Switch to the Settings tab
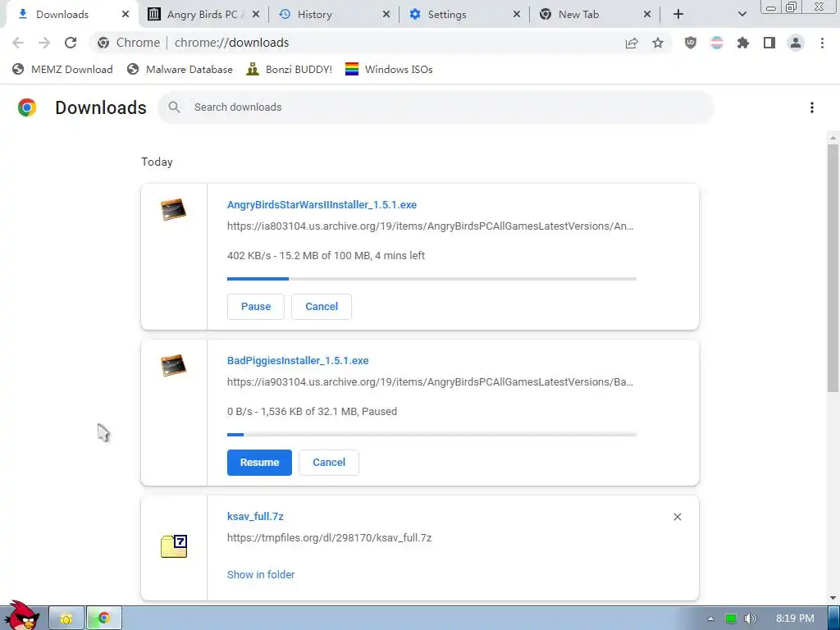840x630 pixels. pyautogui.click(x=464, y=15)
